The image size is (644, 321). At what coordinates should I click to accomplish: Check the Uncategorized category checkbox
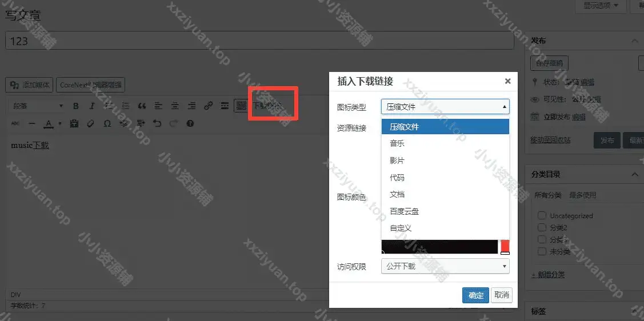tap(542, 216)
